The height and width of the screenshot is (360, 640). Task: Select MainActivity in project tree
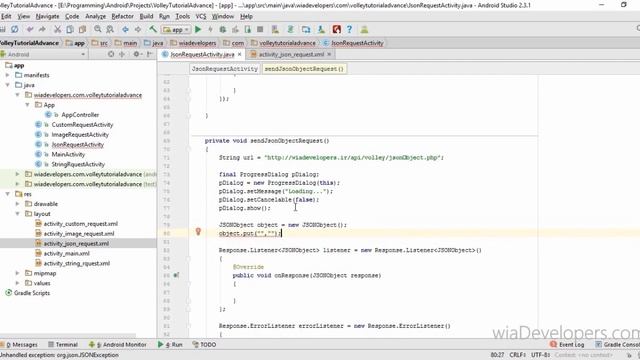pos(68,154)
